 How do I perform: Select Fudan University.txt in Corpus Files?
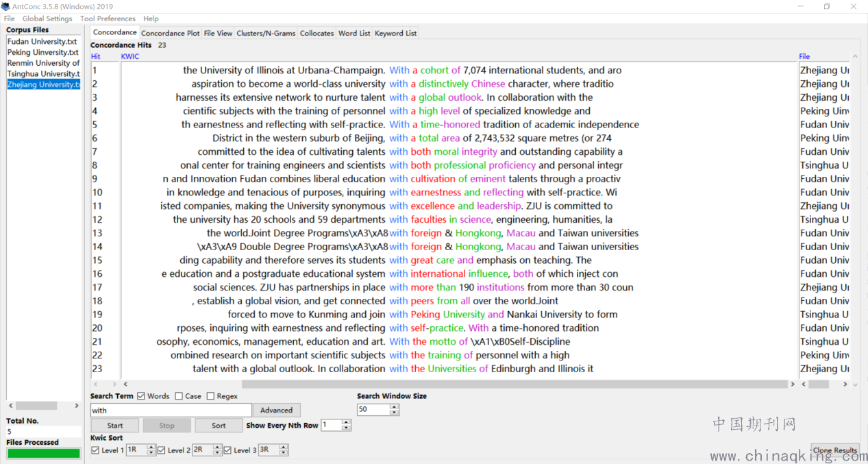[42, 42]
